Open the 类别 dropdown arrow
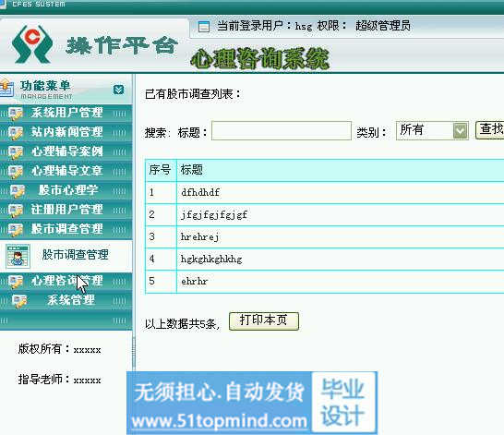Screen dimensions: 504x435 461,130
